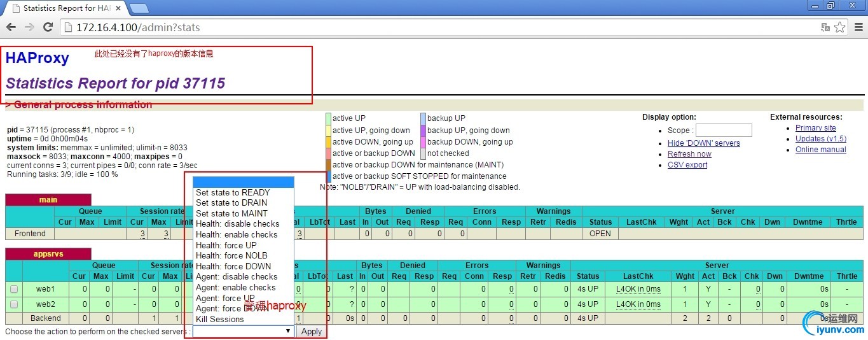This screenshot has height=340, width=868.
Task: Open a new tab beside Statistics Report tab
Action: [139, 8]
